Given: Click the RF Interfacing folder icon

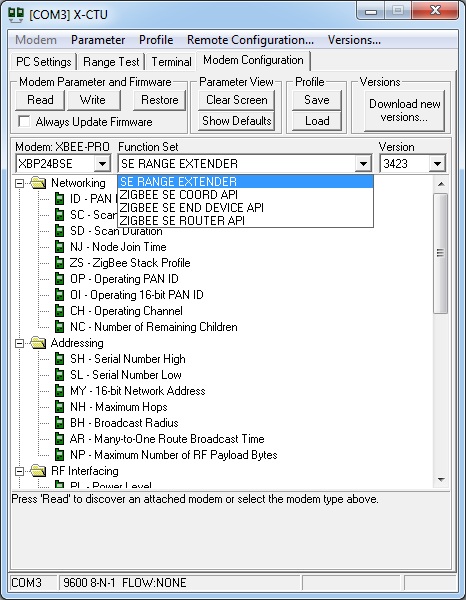Looking at the screenshot, I should [38, 471].
